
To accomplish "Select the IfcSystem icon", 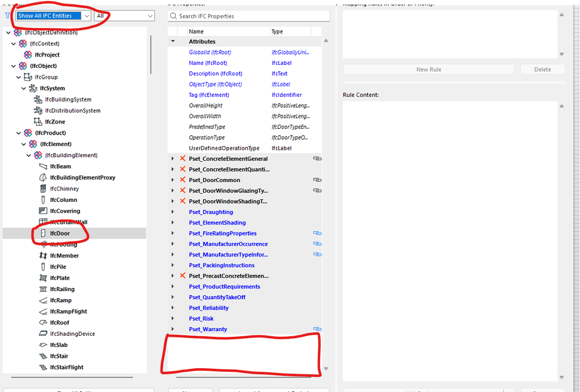I will (x=33, y=88).
